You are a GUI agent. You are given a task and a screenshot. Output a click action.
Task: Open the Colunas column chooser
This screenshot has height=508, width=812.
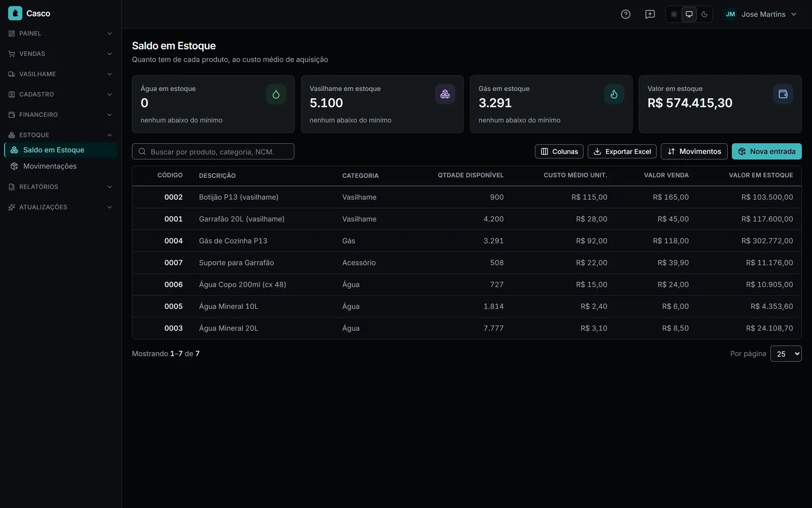point(559,151)
